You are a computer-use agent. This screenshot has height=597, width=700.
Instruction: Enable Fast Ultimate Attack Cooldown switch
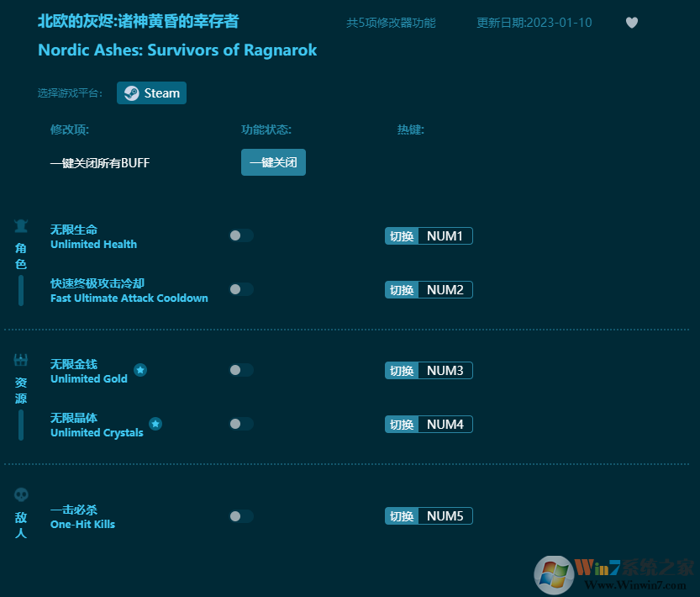(241, 289)
